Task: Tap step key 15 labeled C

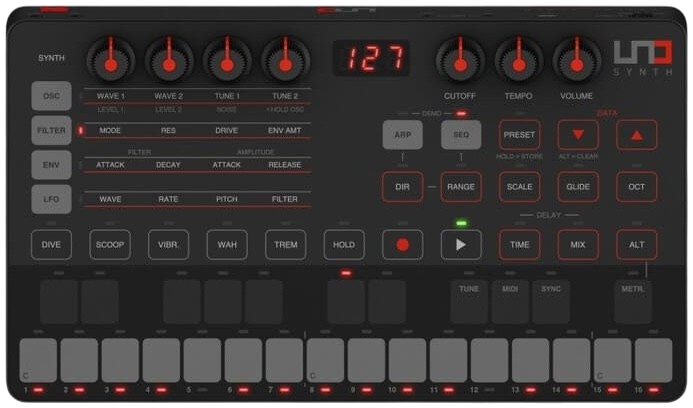Action: click(x=613, y=360)
